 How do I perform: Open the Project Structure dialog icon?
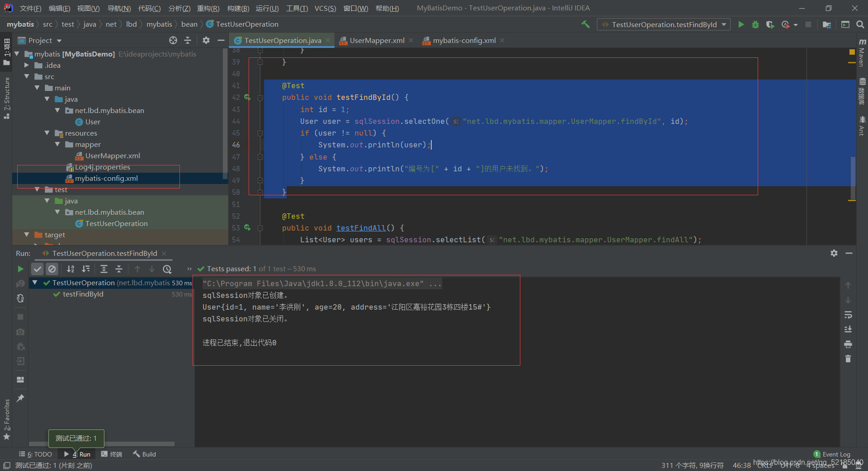pyautogui.click(x=827, y=24)
